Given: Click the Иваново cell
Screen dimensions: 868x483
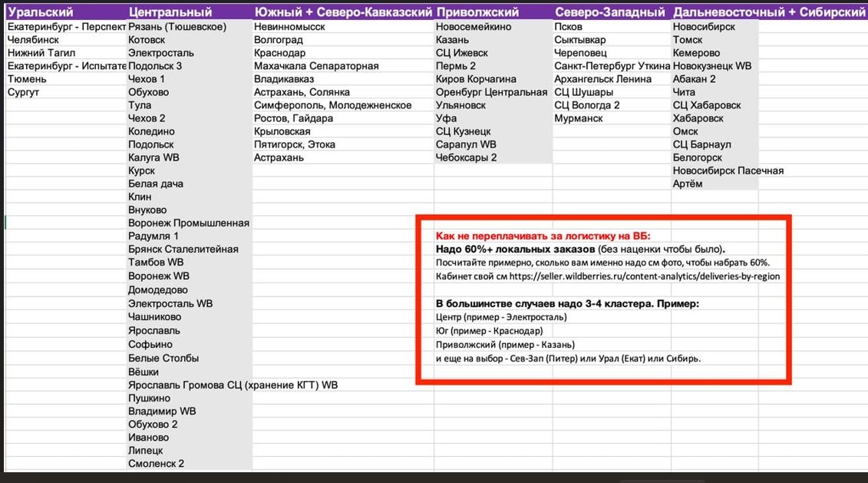Looking at the screenshot, I should coord(190,438).
